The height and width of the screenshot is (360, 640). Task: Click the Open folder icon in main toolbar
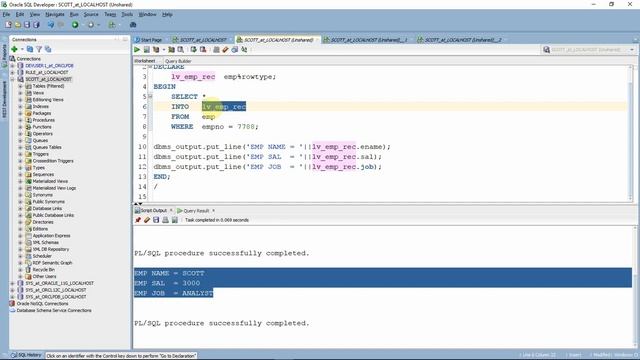18,25
